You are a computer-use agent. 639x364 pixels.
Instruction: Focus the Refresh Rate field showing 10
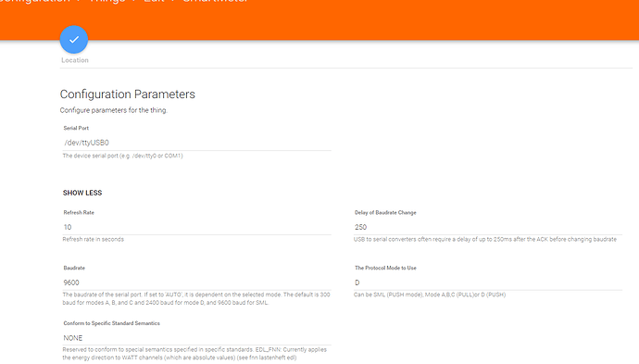197,227
